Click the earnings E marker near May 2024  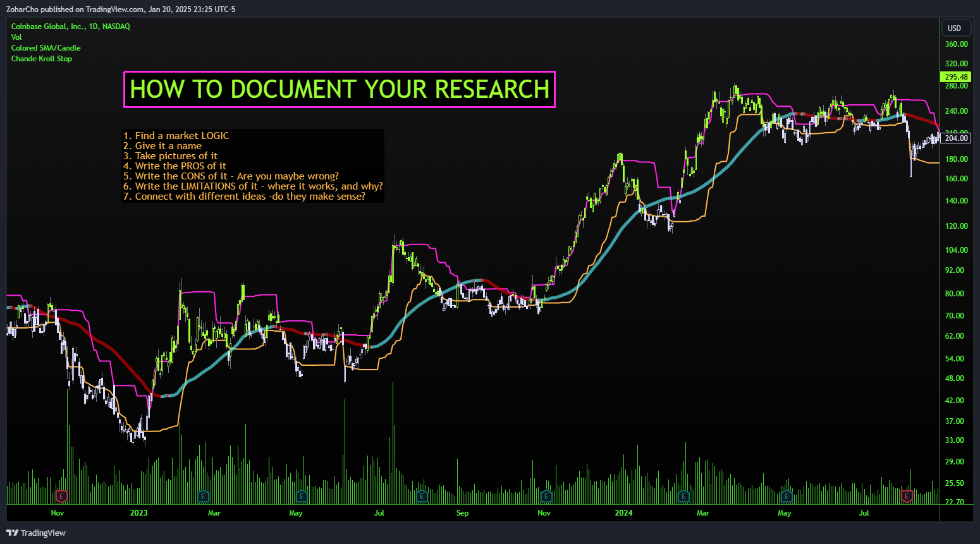787,496
